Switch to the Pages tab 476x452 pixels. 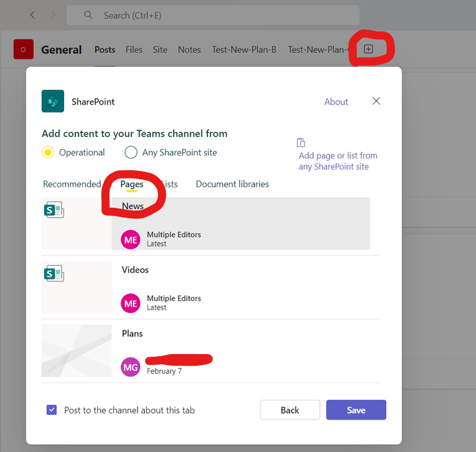(x=132, y=184)
